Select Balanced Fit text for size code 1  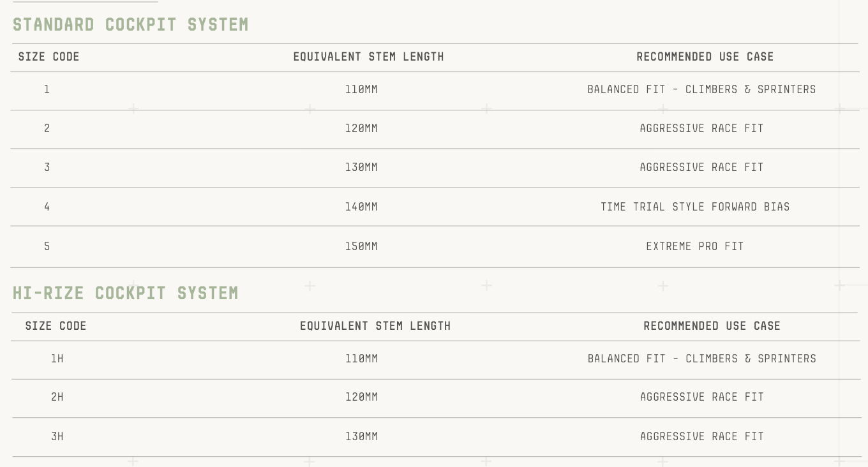(x=701, y=89)
